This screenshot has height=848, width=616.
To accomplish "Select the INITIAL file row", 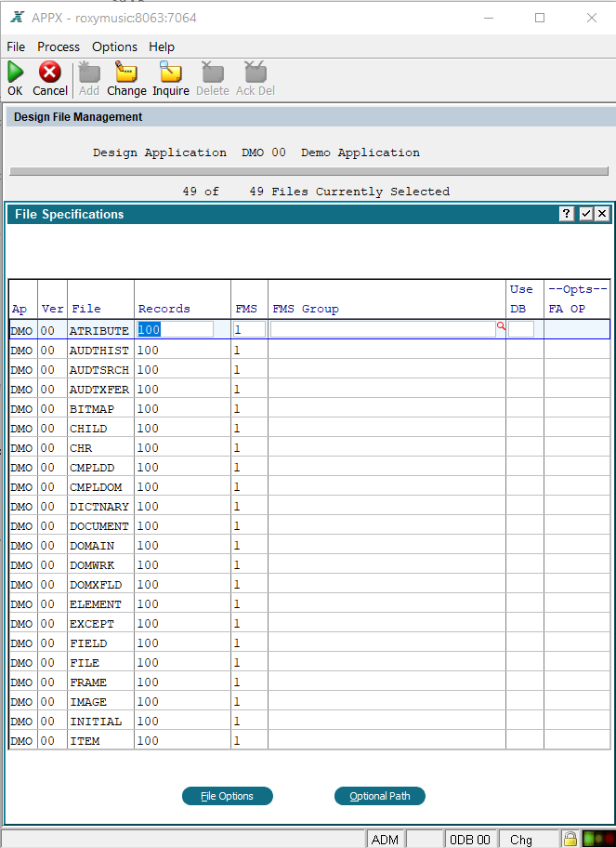I will 309,721.
